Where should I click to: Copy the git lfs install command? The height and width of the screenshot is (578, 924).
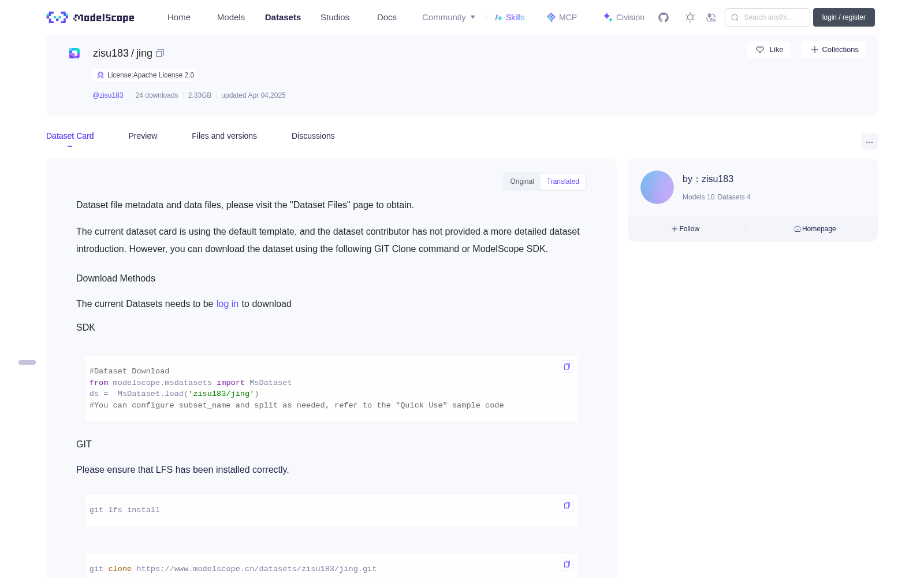(567, 505)
